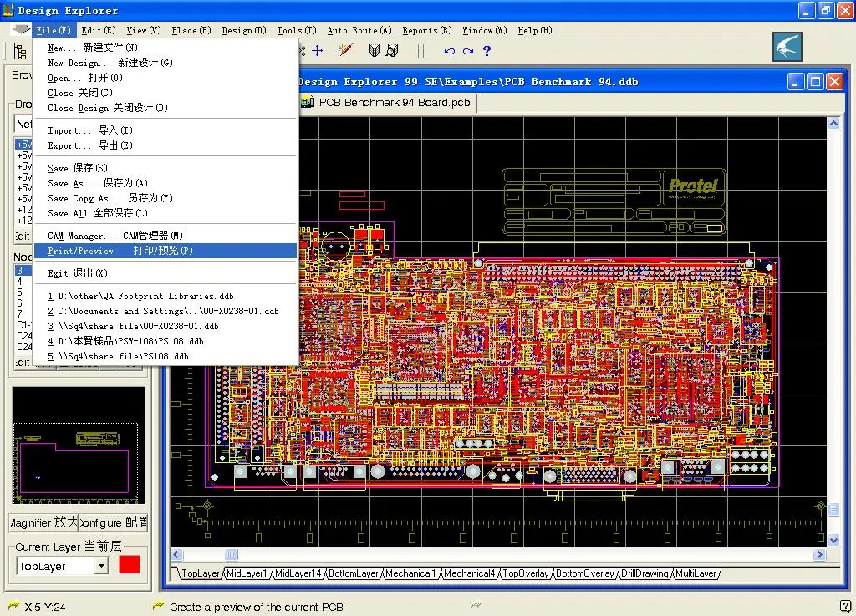
Task: Click status text 'Create a preview of the current PCB'
Action: click(x=257, y=607)
